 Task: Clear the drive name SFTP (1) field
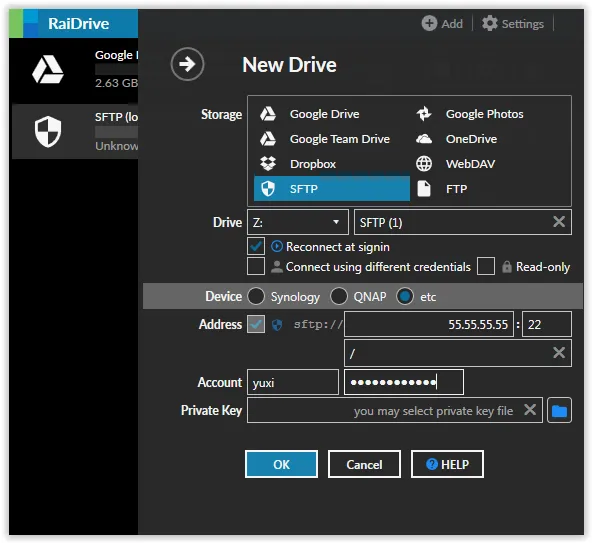point(559,222)
